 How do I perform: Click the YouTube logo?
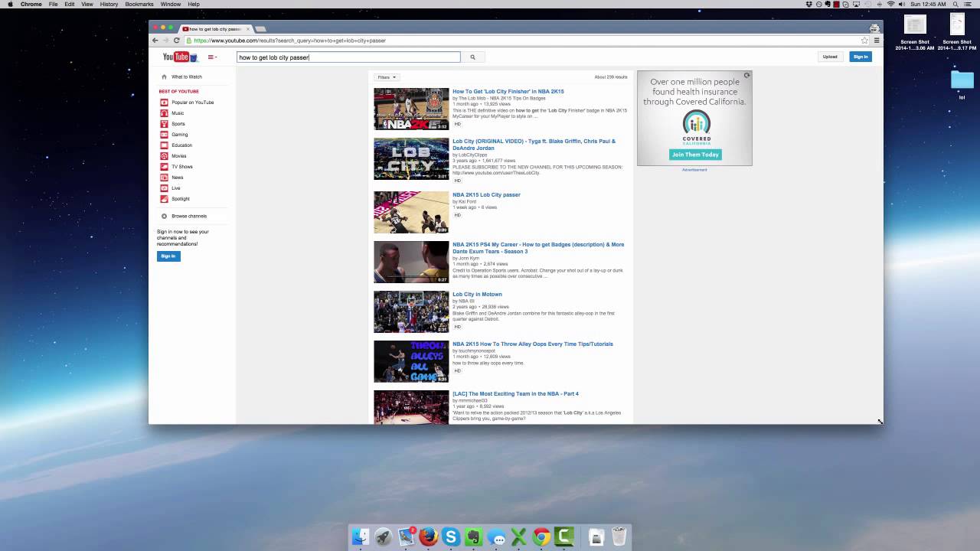tap(180, 57)
